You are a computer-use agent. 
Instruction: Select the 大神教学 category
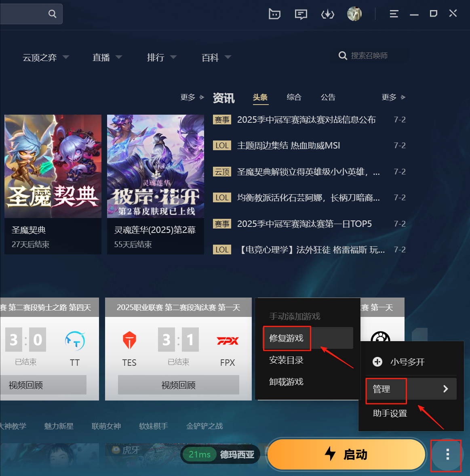click(x=13, y=426)
